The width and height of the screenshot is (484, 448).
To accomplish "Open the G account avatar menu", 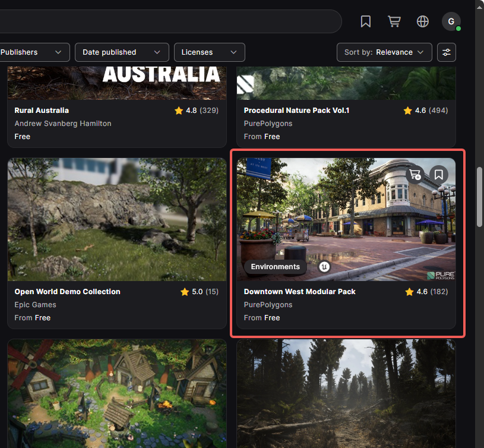I will click(451, 21).
